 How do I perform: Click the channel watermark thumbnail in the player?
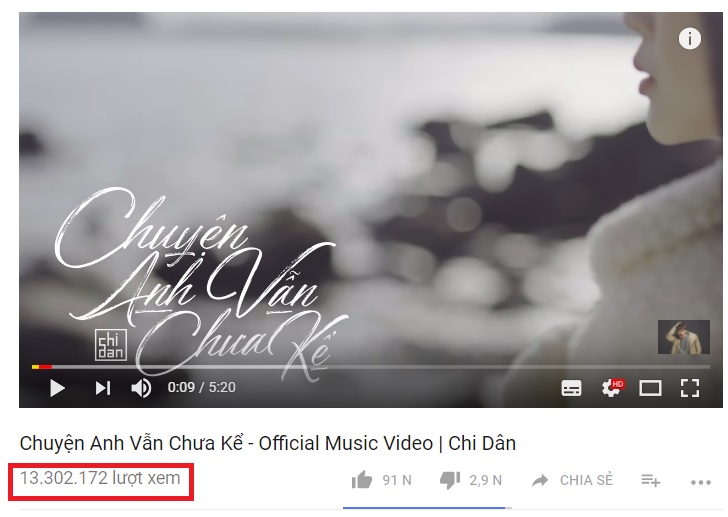[x=683, y=337]
